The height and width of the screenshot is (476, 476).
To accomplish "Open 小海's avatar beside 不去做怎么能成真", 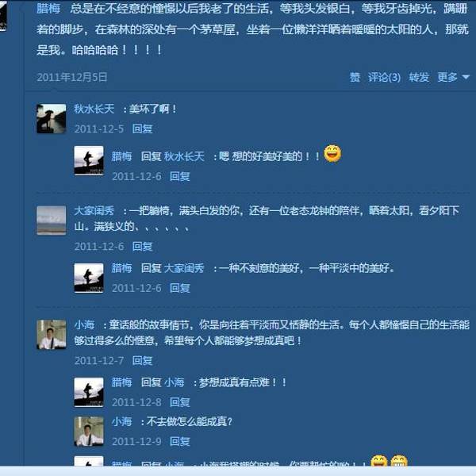I will tap(89, 431).
